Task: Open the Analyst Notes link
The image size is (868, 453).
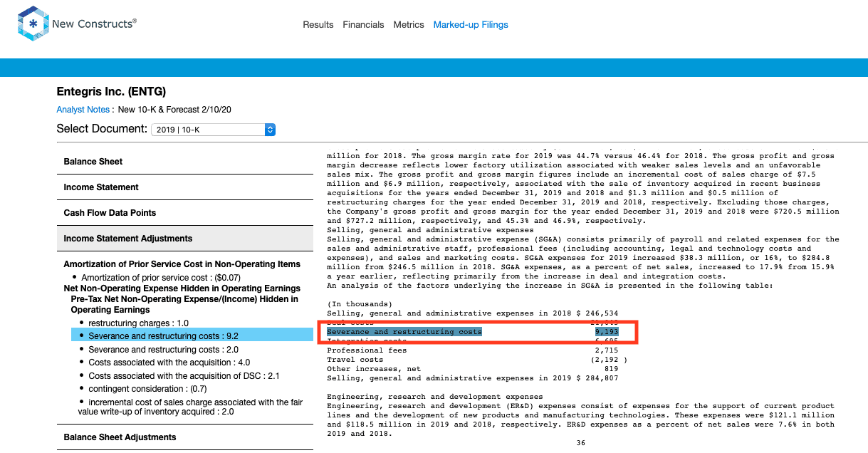Action: 83,110
